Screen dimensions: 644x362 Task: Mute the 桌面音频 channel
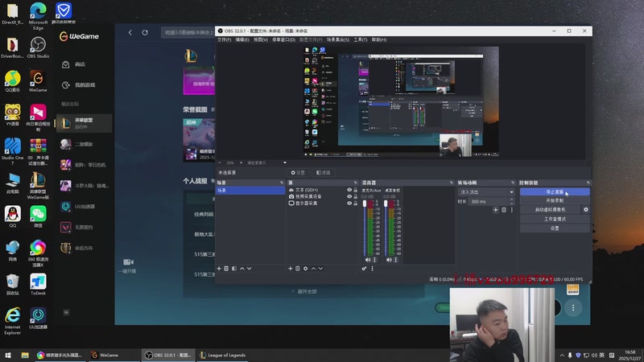[x=389, y=260]
